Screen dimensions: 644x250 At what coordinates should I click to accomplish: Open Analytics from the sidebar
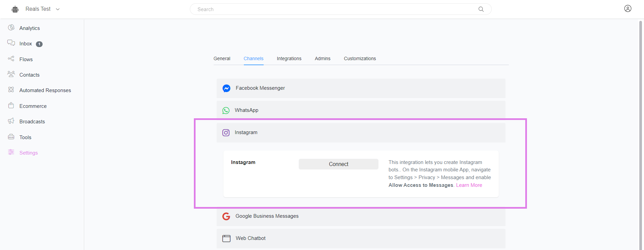[30, 28]
